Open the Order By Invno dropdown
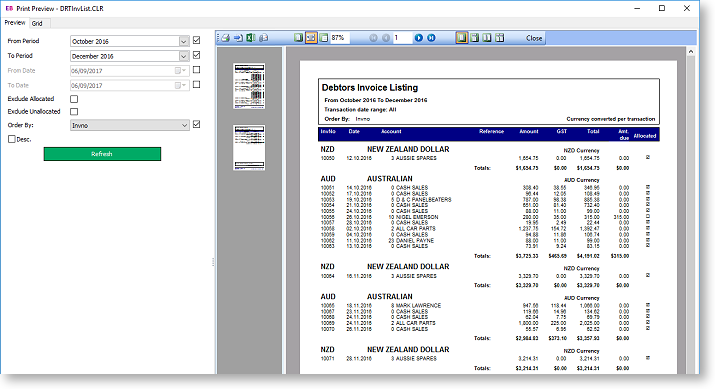 pyautogui.click(x=130, y=125)
